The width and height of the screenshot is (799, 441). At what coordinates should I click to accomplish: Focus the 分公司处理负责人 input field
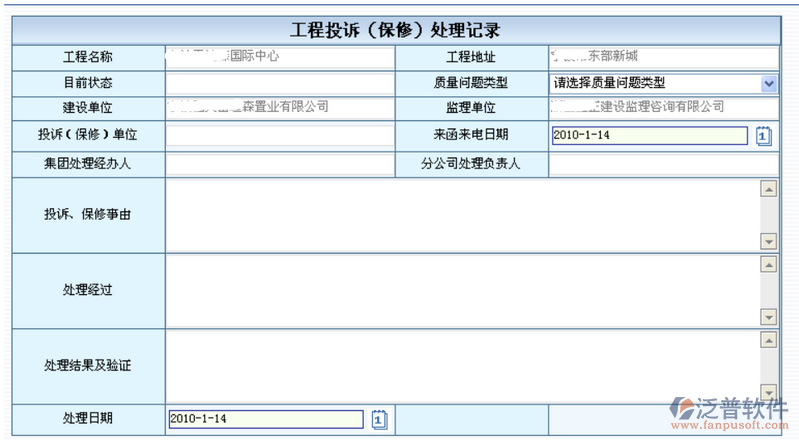pos(663,165)
